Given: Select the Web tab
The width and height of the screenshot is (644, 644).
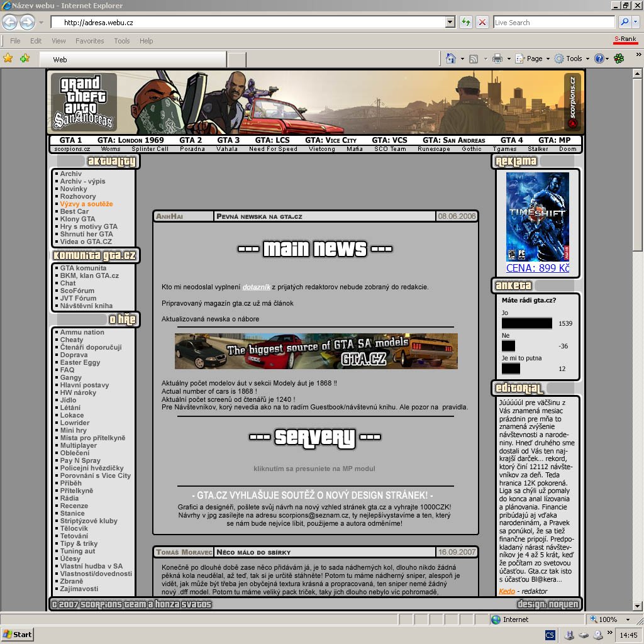Looking at the screenshot, I should click(132, 60).
